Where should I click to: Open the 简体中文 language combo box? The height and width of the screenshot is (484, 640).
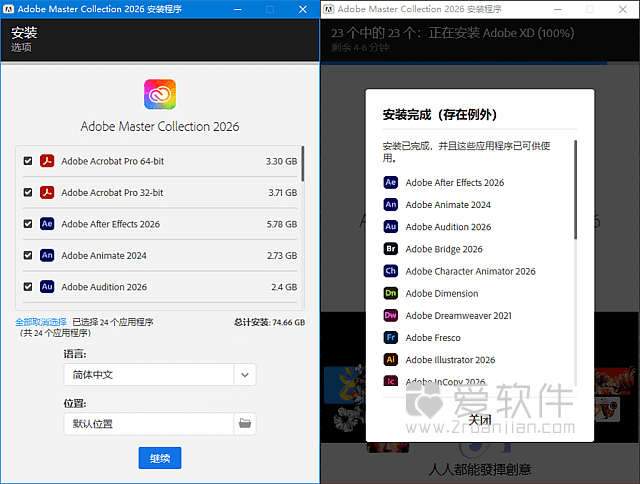[160, 375]
